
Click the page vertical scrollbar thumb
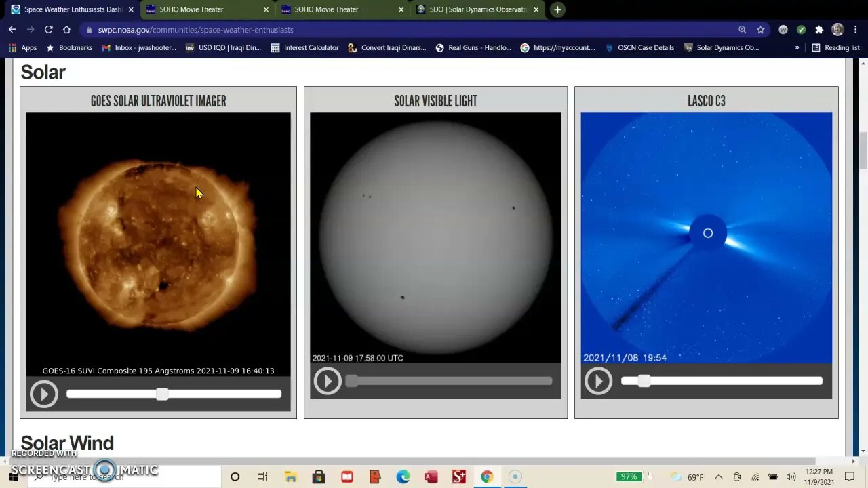pos(863,150)
